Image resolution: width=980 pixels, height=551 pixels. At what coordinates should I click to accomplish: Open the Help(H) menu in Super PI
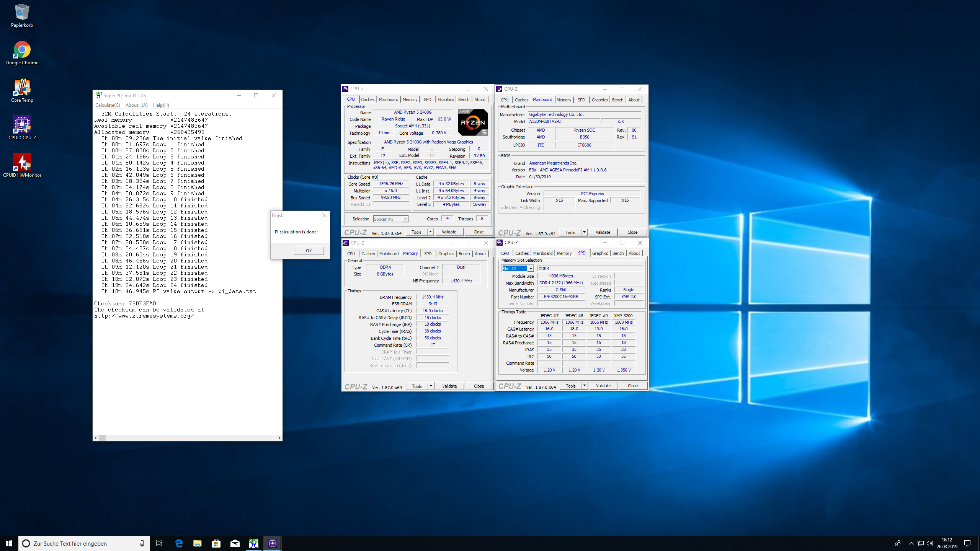161,105
